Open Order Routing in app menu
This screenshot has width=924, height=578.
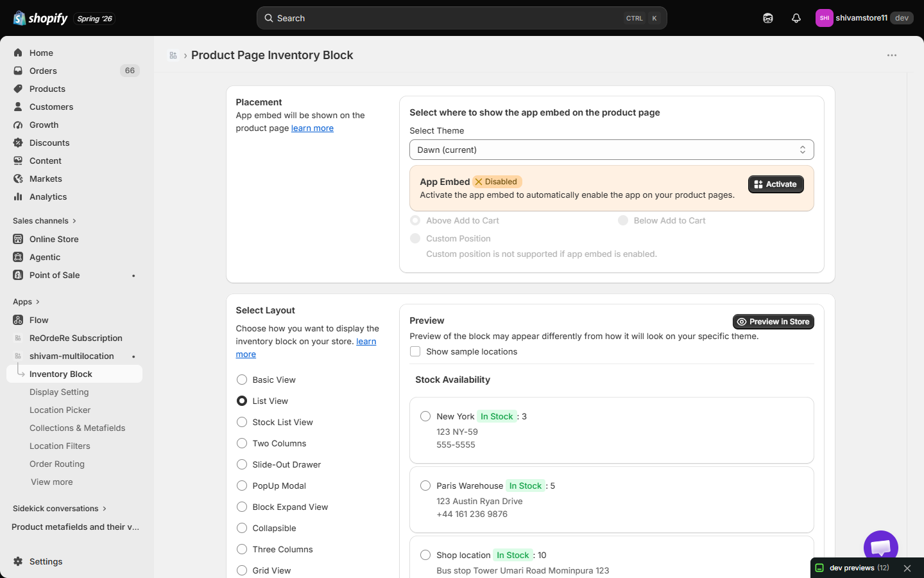(x=57, y=464)
